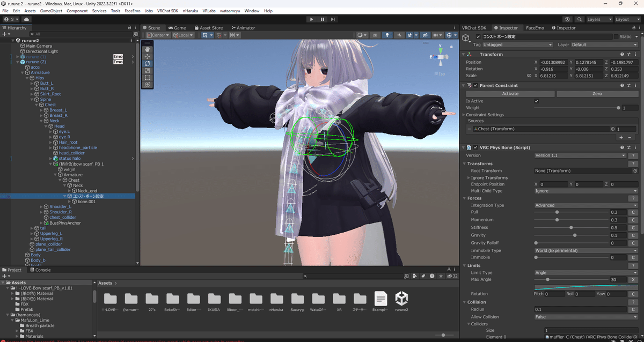Select the Rect Transform tool
Screen dimensions: 644x342
148,77
